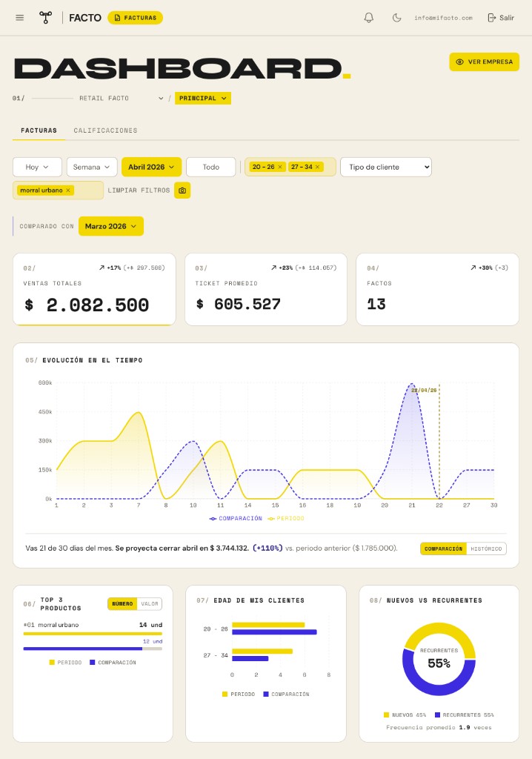Switch to the Facturas tab
Viewport: 532px width, 759px height.
click(39, 130)
